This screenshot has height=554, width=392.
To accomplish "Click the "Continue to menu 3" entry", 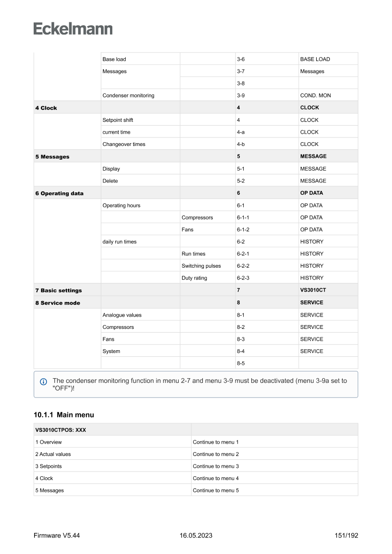I will [216, 466].
